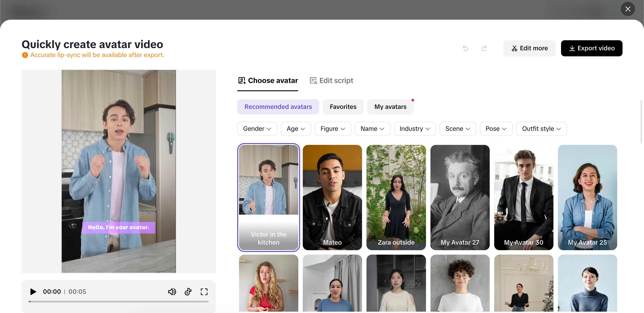Screen dimensions: 644x313
Task: Show the My avatars category
Action: [x=390, y=107]
